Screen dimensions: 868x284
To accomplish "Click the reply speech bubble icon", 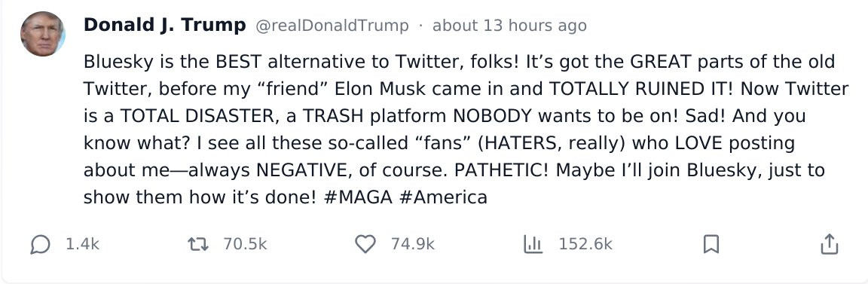I will 40,244.
